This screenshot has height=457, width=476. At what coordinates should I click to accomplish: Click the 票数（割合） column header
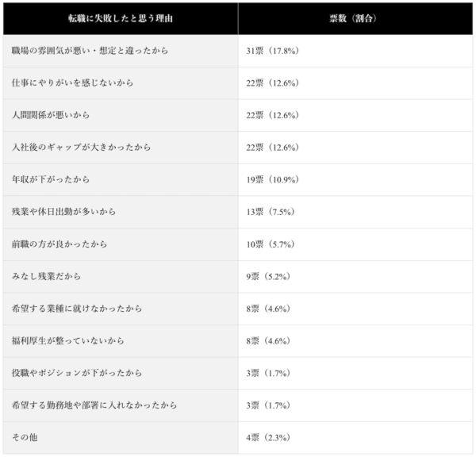click(x=355, y=18)
